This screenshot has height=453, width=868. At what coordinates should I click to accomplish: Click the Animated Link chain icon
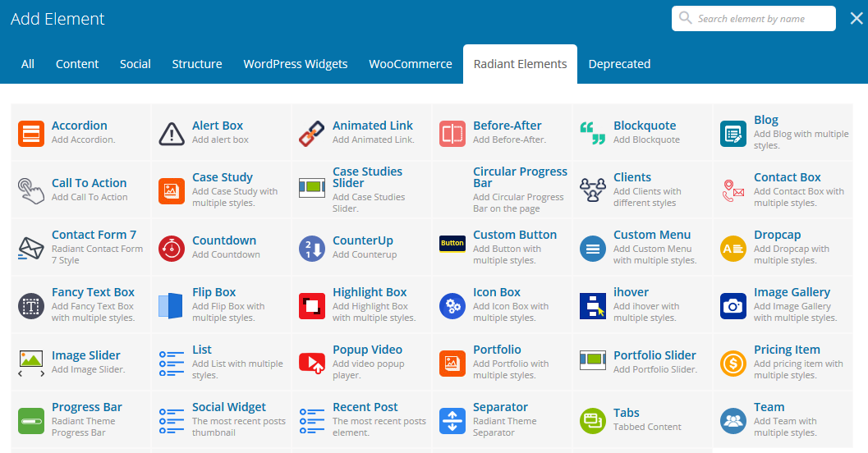click(x=312, y=133)
